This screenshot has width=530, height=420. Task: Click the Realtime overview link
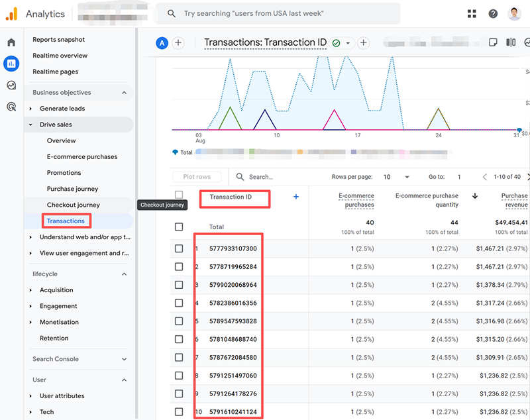pyautogui.click(x=60, y=56)
